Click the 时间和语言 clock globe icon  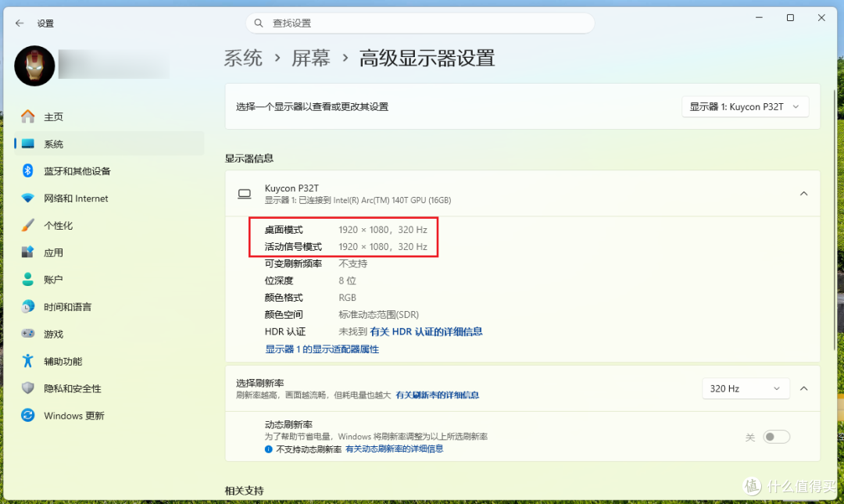click(x=28, y=306)
